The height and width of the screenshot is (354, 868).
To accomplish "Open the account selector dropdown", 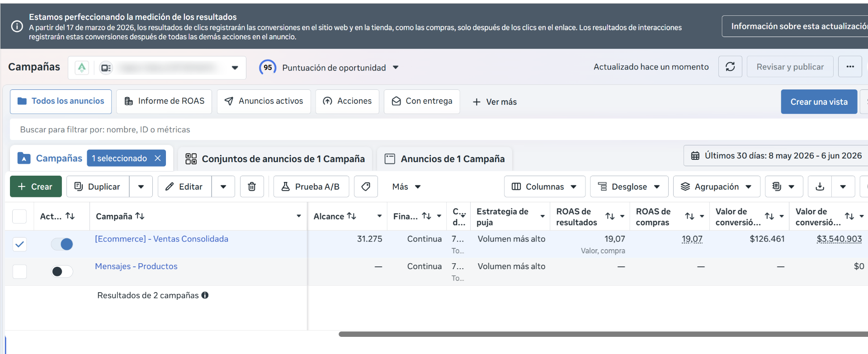I will 235,68.
